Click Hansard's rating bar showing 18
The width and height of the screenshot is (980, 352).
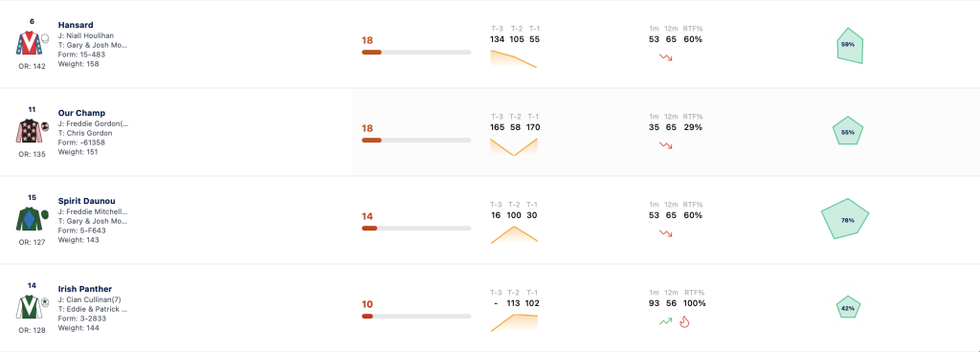point(416,53)
